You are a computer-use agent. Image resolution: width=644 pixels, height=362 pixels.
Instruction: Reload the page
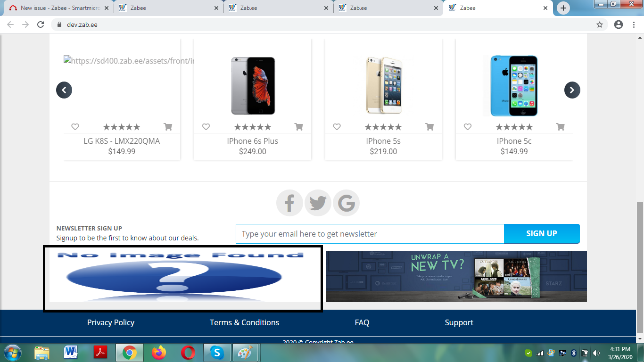[x=41, y=25]
